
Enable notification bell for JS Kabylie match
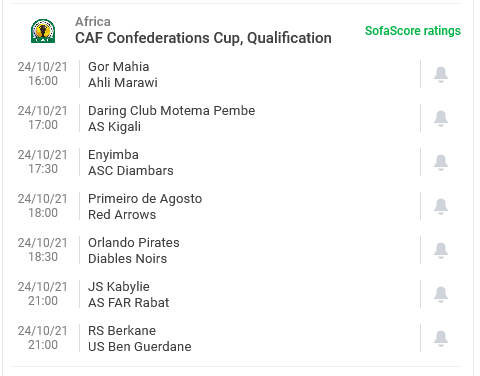pos(441,294)
